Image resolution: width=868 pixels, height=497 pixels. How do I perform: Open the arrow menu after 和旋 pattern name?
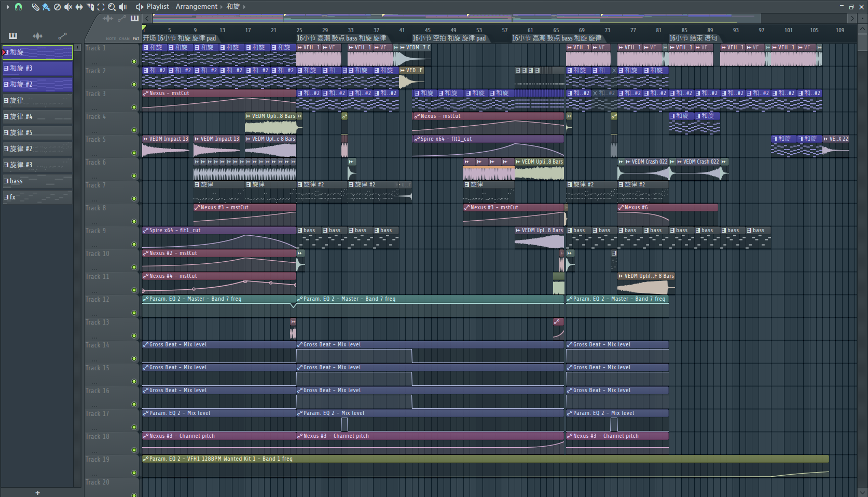(x=244, y=7)
